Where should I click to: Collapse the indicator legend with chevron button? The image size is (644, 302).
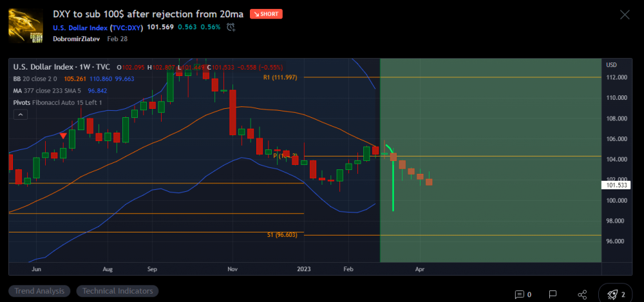point(21,115)
